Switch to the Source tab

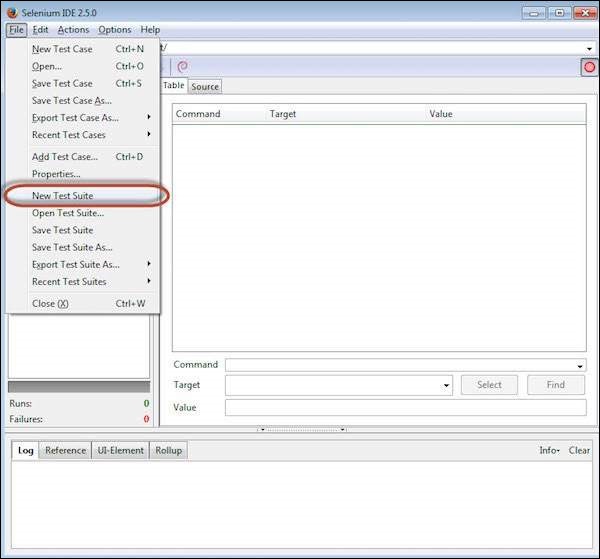click(x=205, y=87)
